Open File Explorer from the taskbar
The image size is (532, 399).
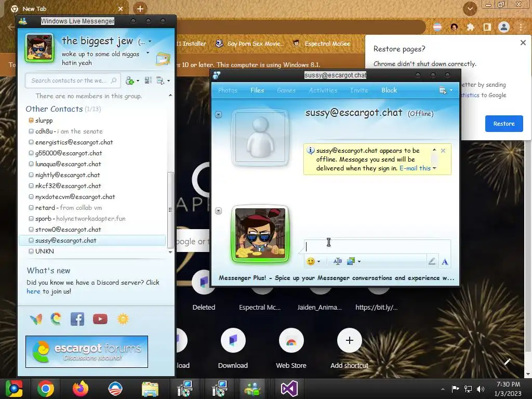click(150, 389)
